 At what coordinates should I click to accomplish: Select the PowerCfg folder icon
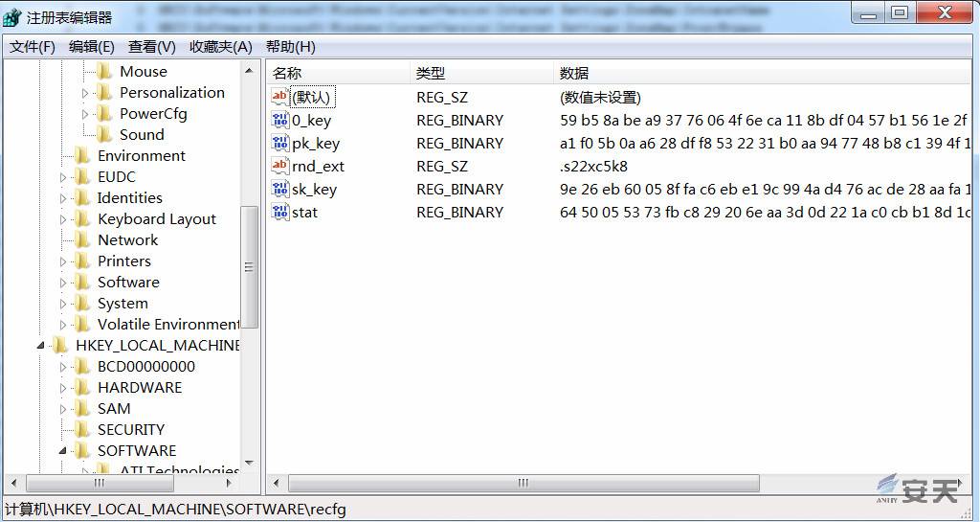pos(103,114)
